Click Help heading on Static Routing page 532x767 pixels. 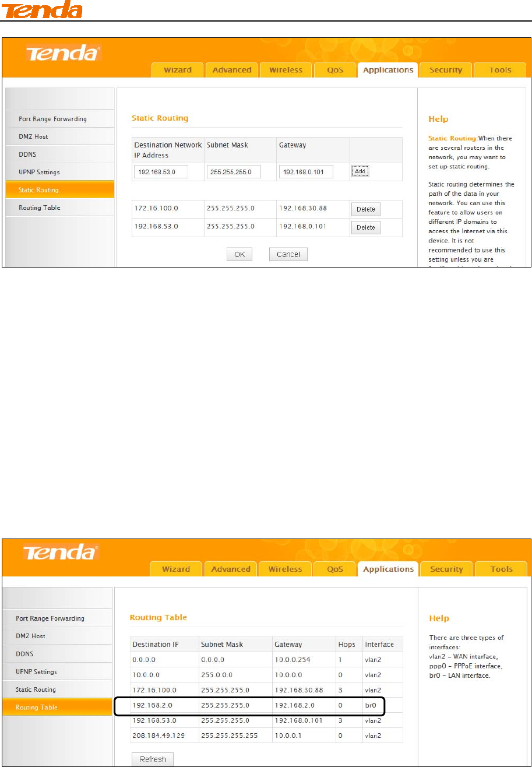(438, 119)
